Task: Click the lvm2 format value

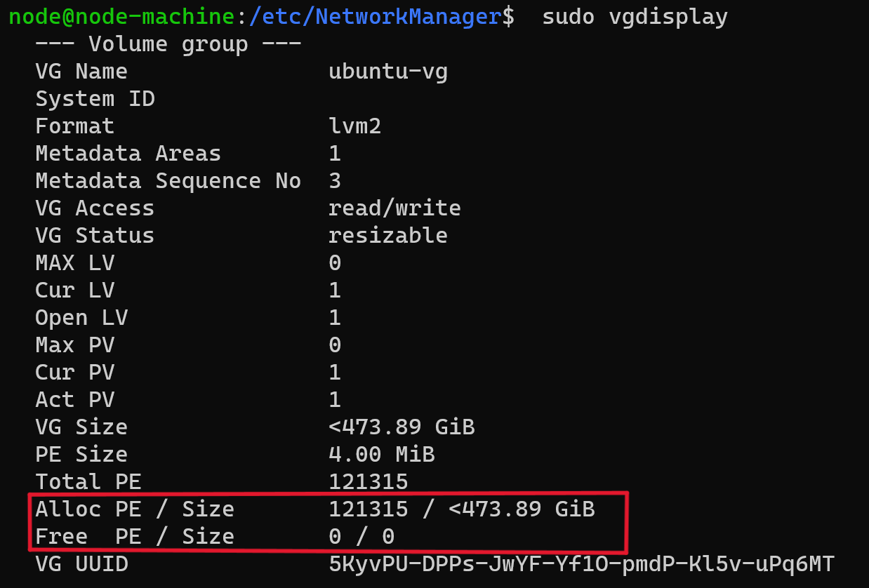Action: click(355, 126)
